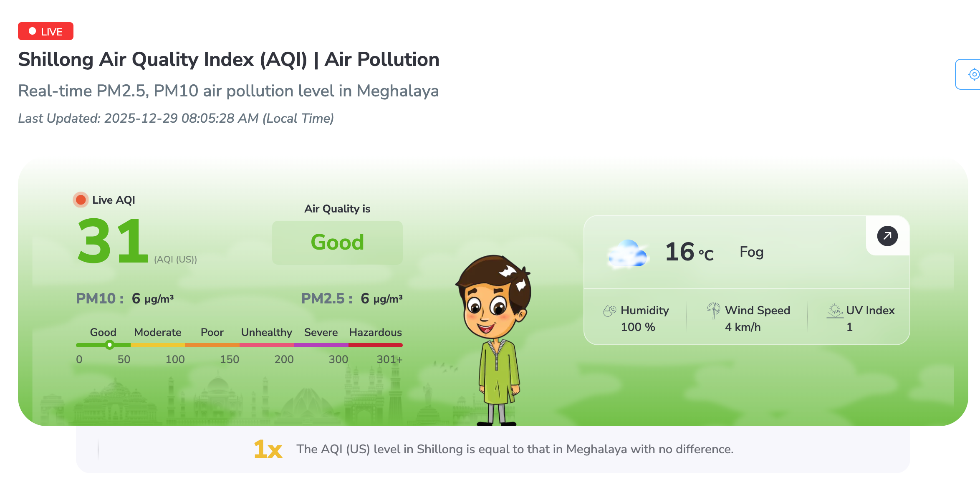Click the AQI scale slider marker
The height and width of the screenshot is (485, 980).
pos(109,345)
